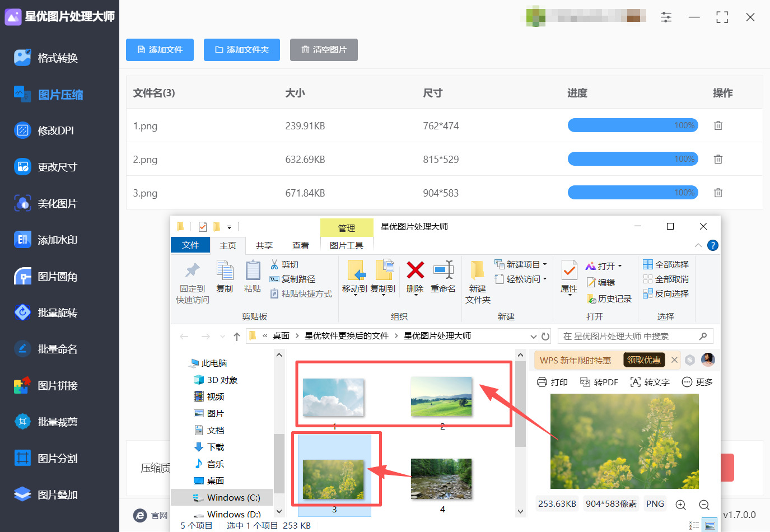Click the trash icon for 3.png
This screenshot has height=532, width=770.
pyautogui.click(x=718, y=193)
